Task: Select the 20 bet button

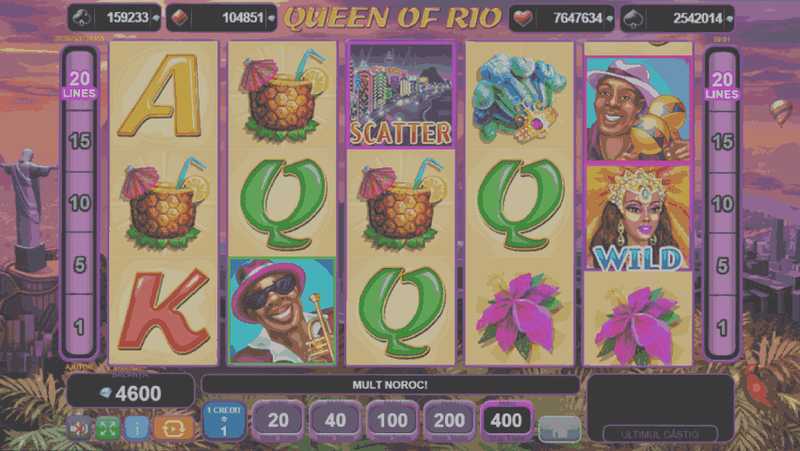Action: tap(278, 420)
